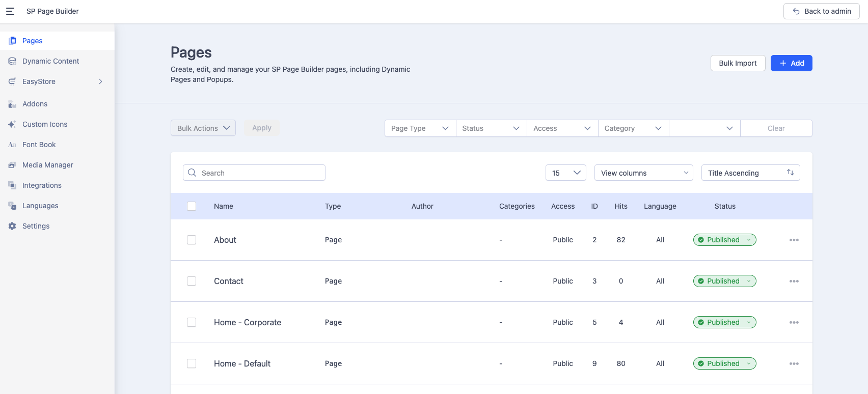The width and height of the screenshot is (868, 394).
Task: Click the Custom Icons sparkle icon
Action: click(12, 124)
